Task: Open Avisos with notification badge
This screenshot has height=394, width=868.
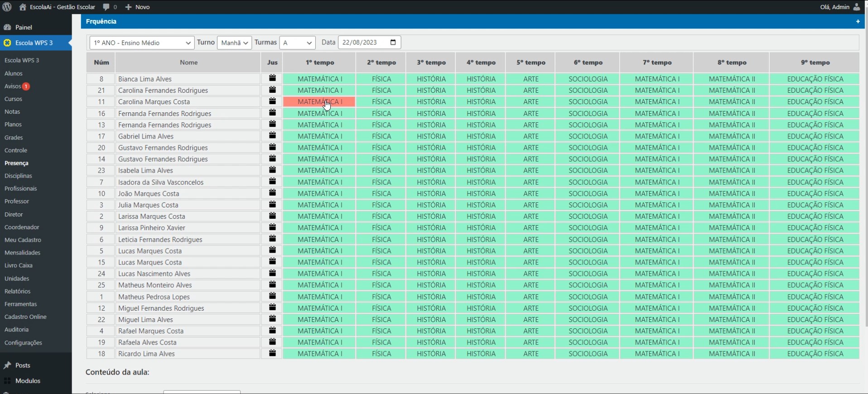Action: [17, 86]
